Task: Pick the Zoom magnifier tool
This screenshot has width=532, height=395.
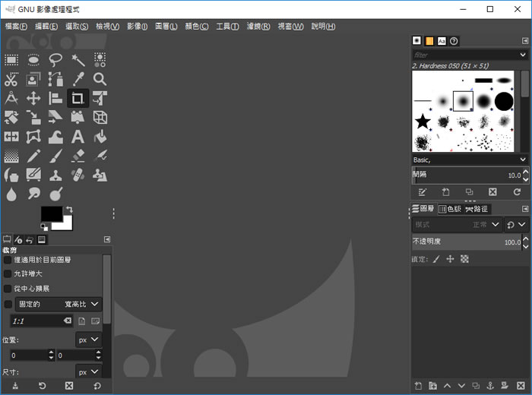Action: 100,79
